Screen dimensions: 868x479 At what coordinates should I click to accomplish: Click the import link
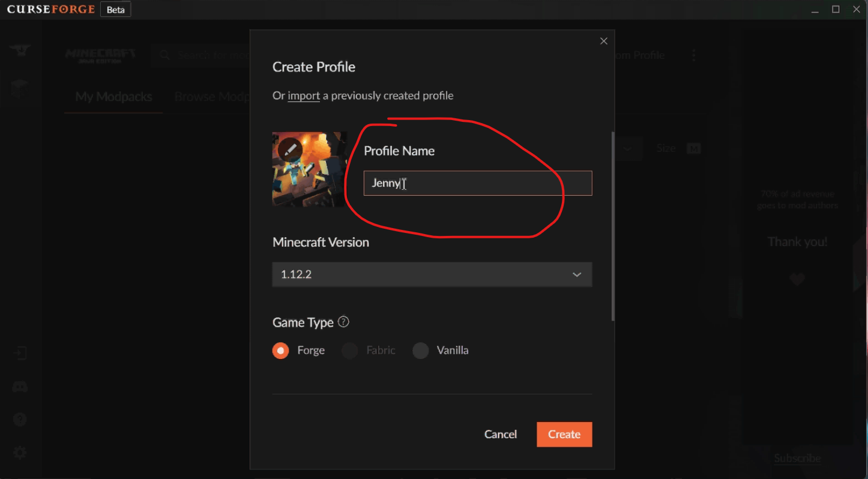(304, 95)
